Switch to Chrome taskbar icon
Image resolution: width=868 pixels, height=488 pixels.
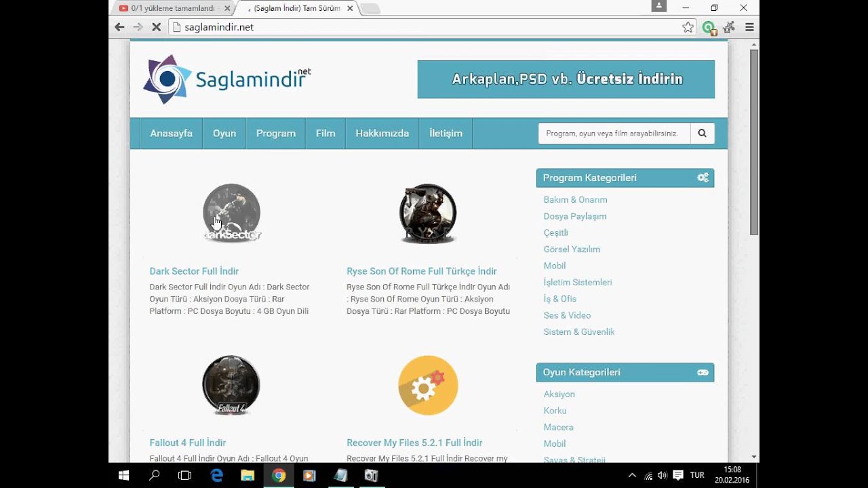(279, 475)
